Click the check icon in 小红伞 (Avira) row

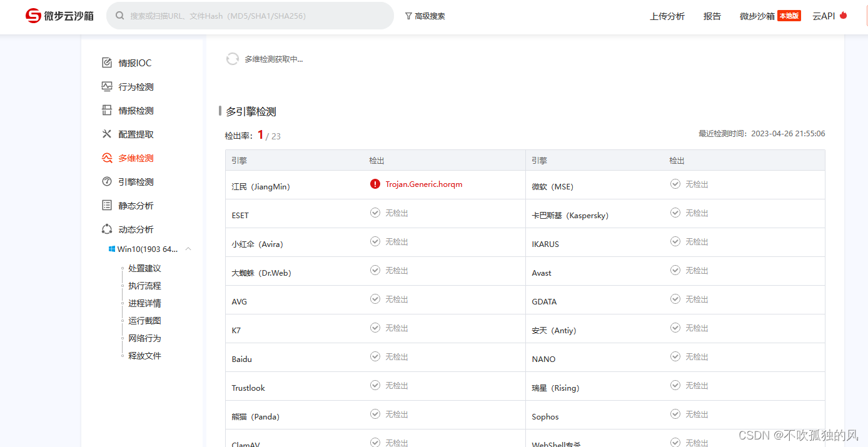(x=375, y=241)
